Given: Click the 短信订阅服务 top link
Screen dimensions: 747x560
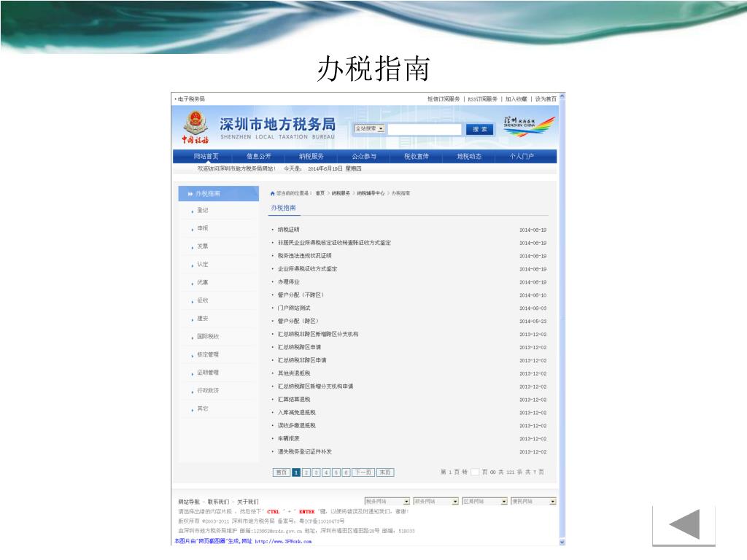Looking at the screenshot, I should point(444,99).
